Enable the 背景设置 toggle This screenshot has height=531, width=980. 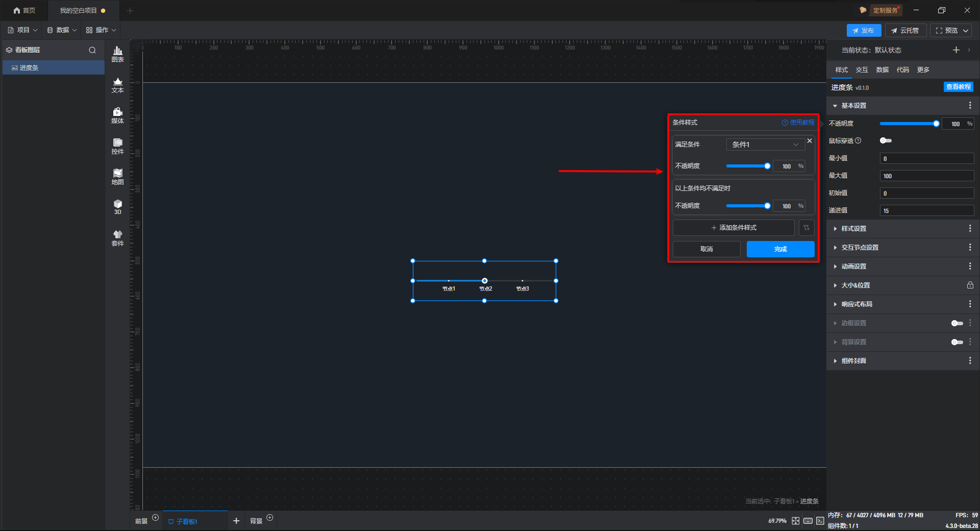(x=957, y=342)
